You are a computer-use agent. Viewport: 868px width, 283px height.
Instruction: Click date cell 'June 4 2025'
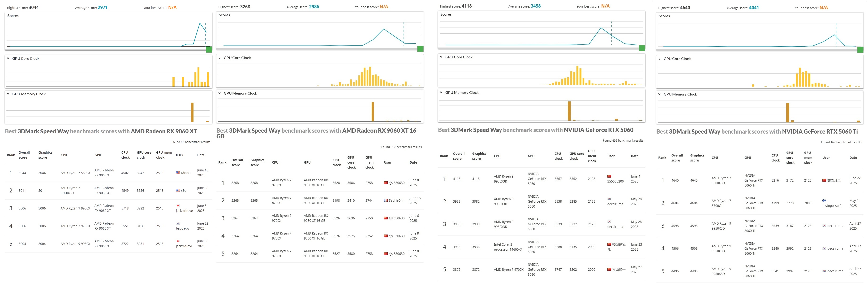636,179
